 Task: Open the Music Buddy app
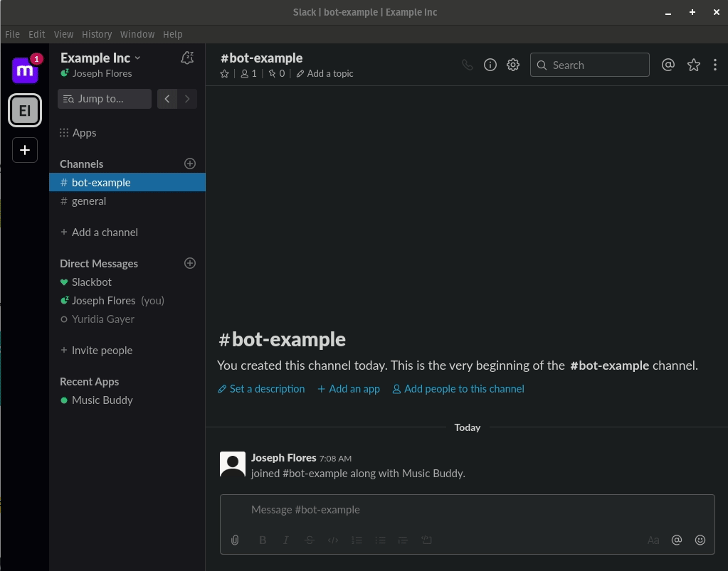[127, 400]
